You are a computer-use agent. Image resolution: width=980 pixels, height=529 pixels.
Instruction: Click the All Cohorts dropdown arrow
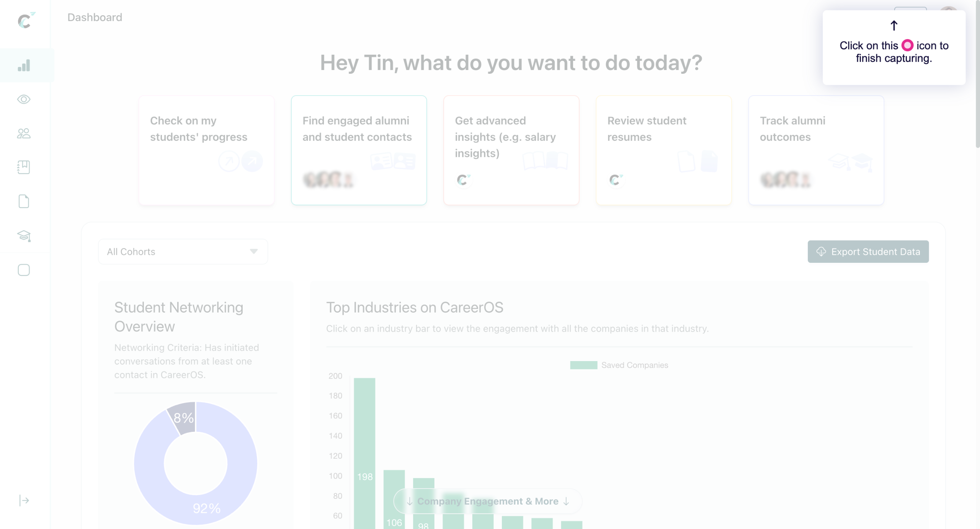(253, 251)
